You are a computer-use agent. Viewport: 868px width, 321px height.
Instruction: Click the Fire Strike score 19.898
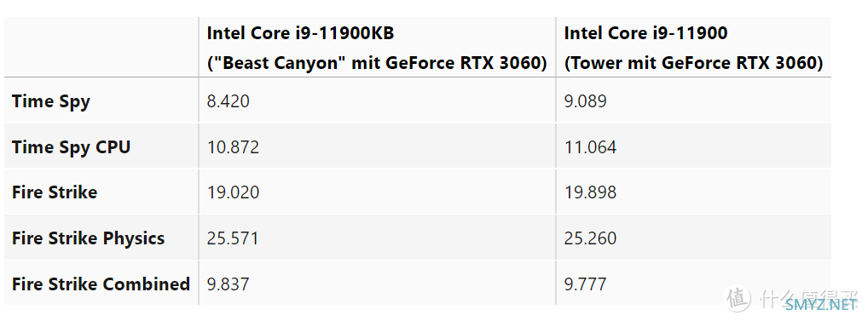[590, 192]
